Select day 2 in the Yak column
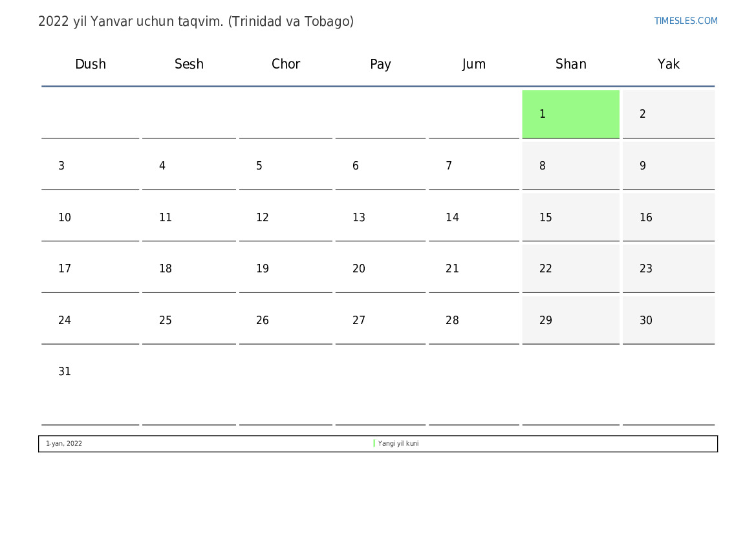The width and height of the screenshot is (756, 535). pyautogui.click(x=668, y=114)
